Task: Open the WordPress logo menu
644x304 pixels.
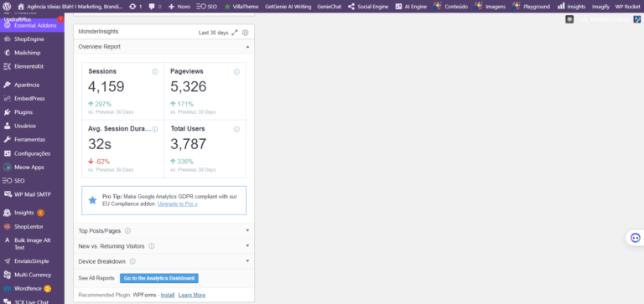Action: point(7,7)
